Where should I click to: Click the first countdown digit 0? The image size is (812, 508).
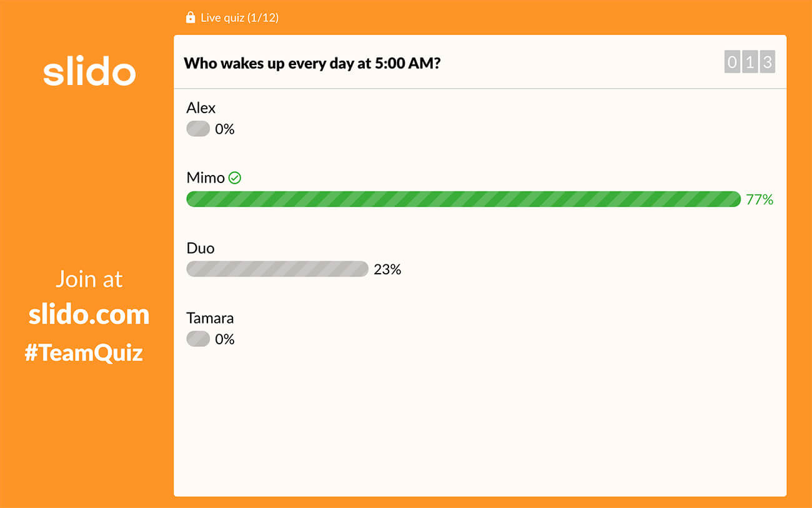732,62
